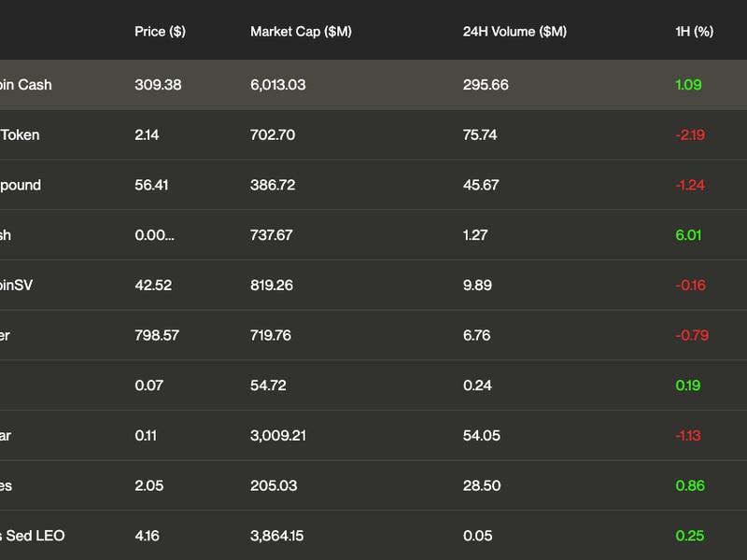
Task: Click the red -0.79 hourly change
Action: tap(692, 335)
